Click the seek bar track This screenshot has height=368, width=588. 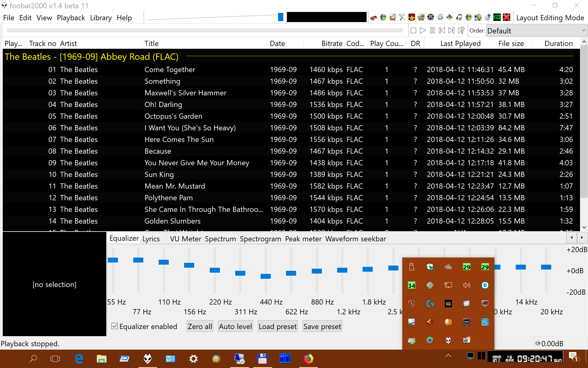click(x=205, y=30)
